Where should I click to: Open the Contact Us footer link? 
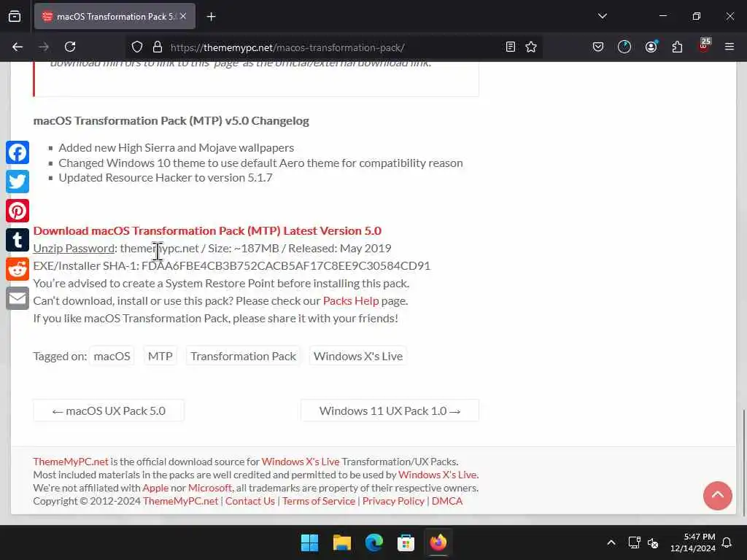(x=250, y=501)
